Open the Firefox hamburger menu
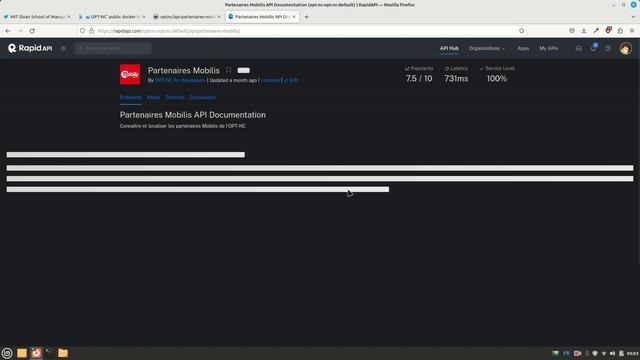640x360 pixels. coord(632,31)
